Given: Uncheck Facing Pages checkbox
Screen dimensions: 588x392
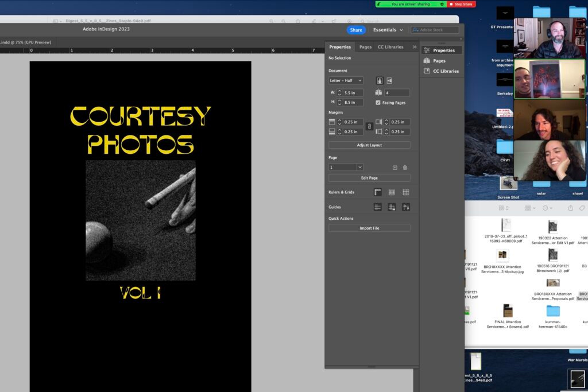Looking at the screenshot, I should [x=378, y=102].
